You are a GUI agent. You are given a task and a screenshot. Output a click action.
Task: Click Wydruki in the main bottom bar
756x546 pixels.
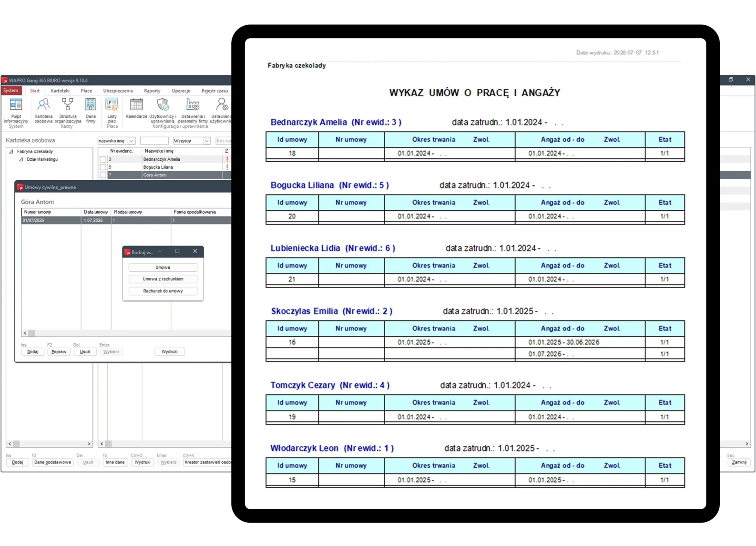click(143, 463)
